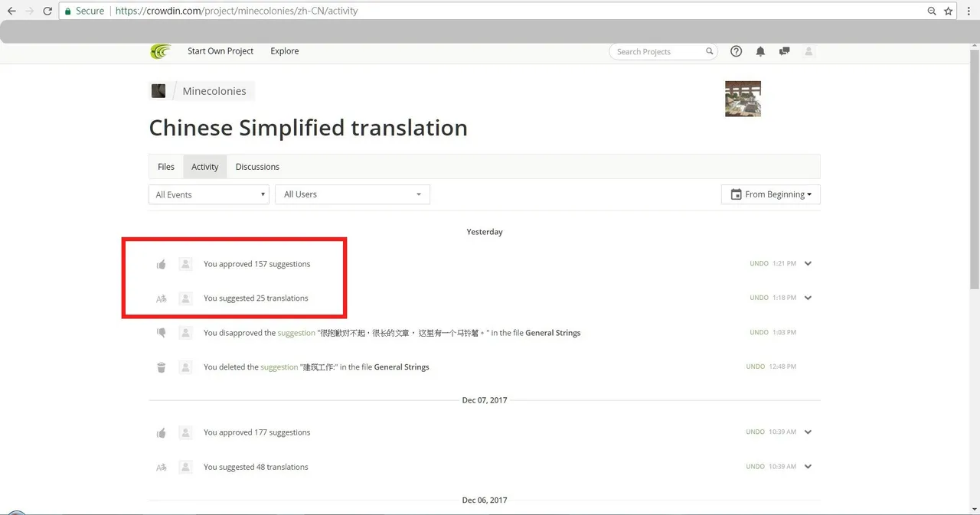This screenshot has width=980, height=515.
Task: Open the All Events filter dropdown
Action: coord(209,194)
